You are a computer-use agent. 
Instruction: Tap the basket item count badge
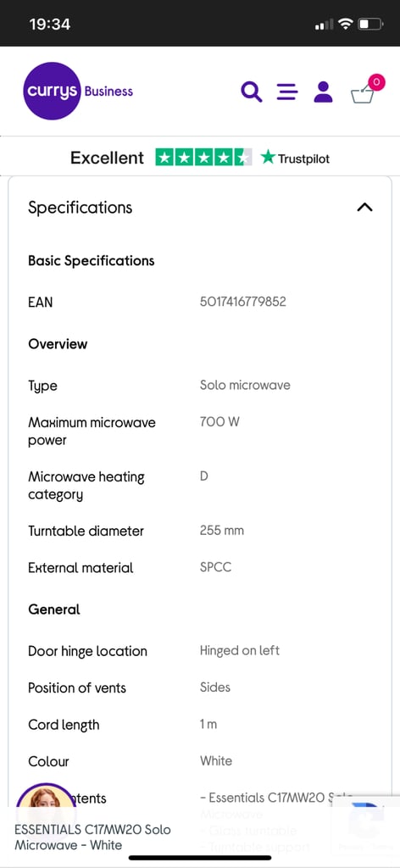pyautogui.click(x=377, y=82)
